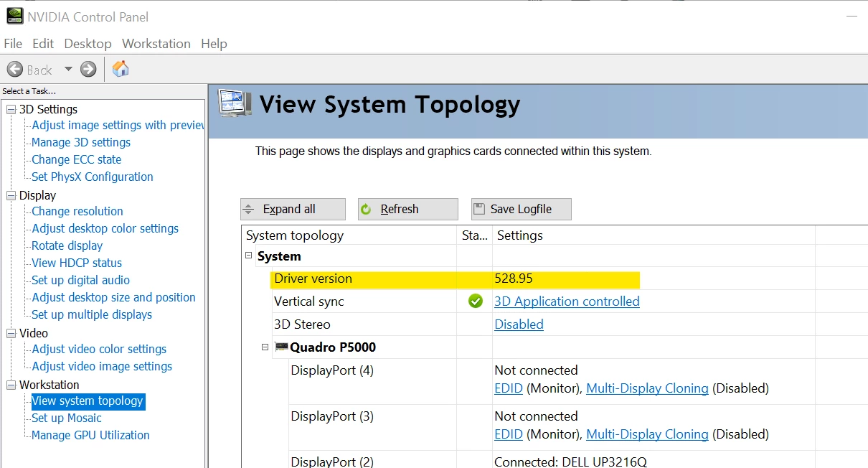Click the Quadro P5000 graphics card icon
This screenshot has width=868, height=468.
[x=281, y=347]
